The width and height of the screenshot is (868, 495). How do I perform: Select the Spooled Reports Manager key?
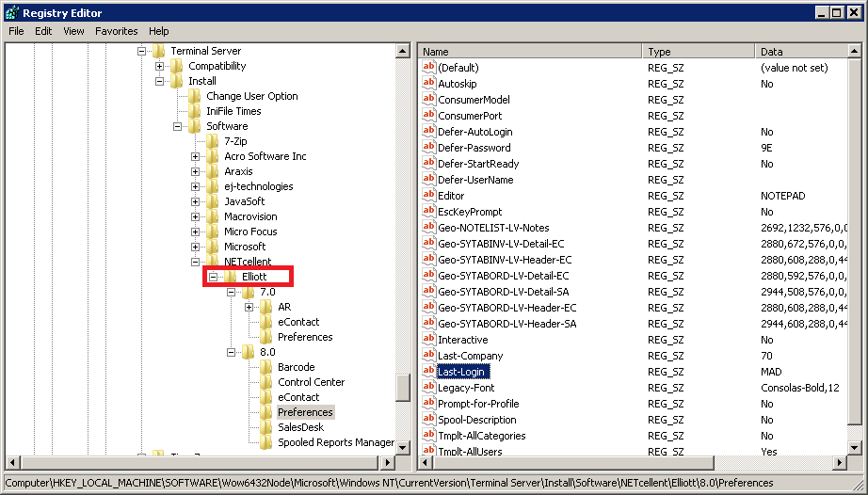[335, 442]
